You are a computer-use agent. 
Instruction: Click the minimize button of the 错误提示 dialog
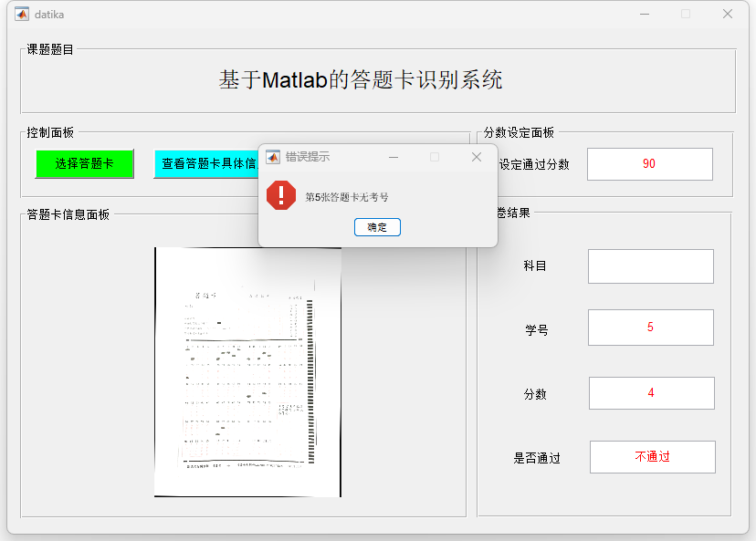(394, 157)
